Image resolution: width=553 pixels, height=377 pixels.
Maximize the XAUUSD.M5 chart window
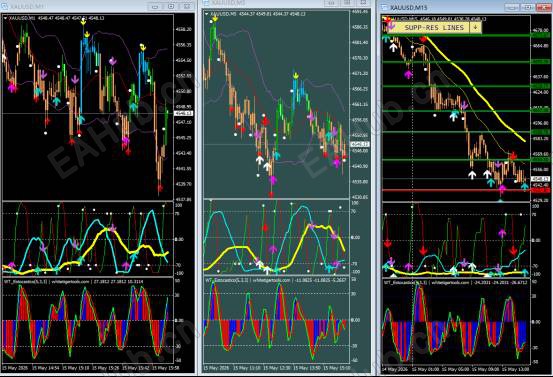[347, 3]
